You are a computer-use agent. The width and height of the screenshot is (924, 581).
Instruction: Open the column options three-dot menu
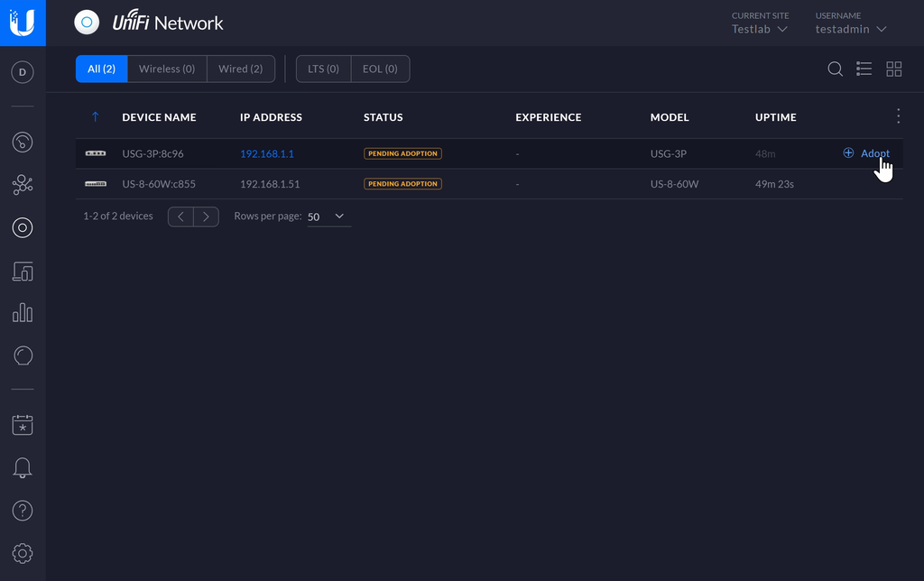[898, 116]
